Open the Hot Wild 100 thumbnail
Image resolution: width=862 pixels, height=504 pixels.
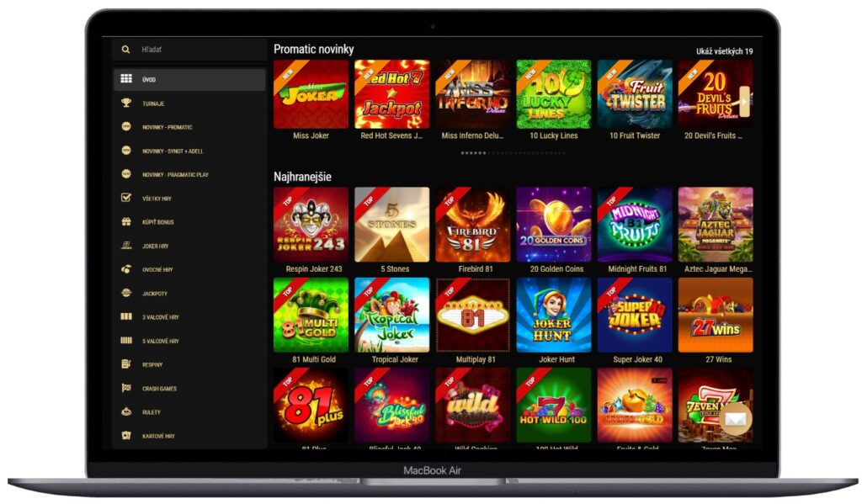point(554,405)
